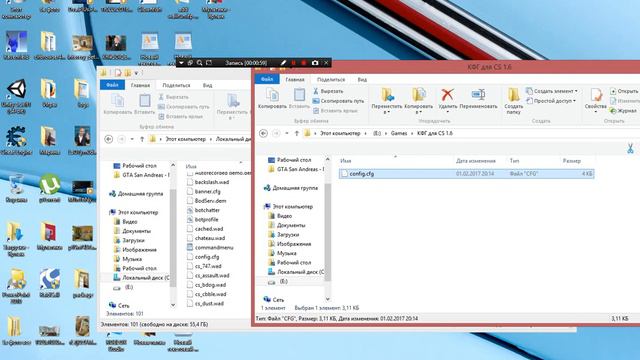640x360 pixels.
Task: Click the Файл tab in the КФГ для CS 1.6 window
Action: [267, 79]
